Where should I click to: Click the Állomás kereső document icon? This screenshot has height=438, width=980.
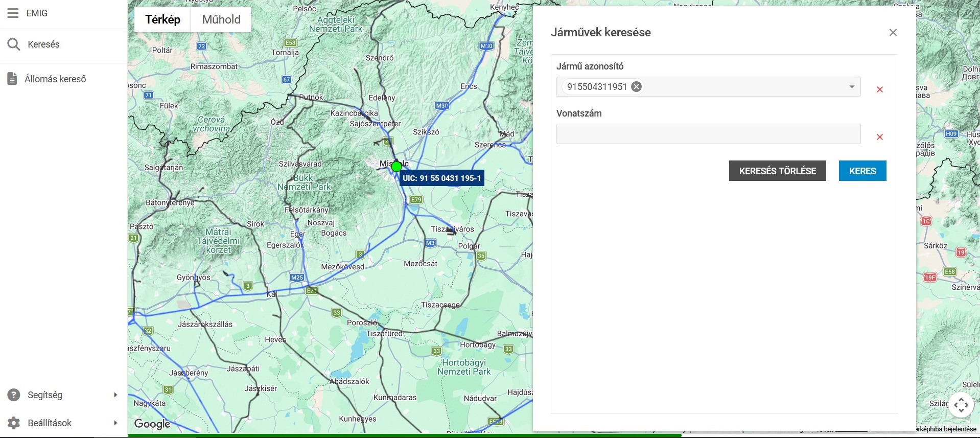tap(12, 79)
